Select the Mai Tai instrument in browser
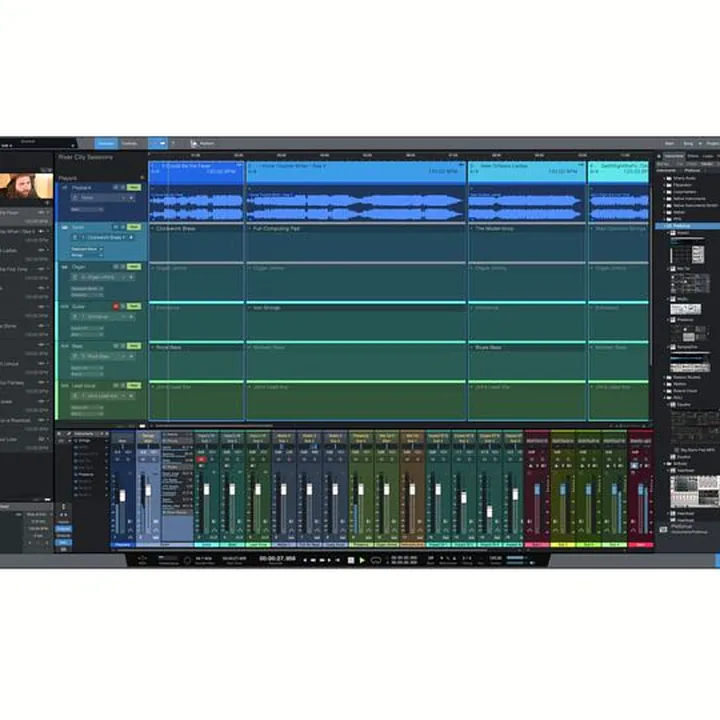This screenshot has height=720, width=720. pyautogui.click(x=683, y=269)
